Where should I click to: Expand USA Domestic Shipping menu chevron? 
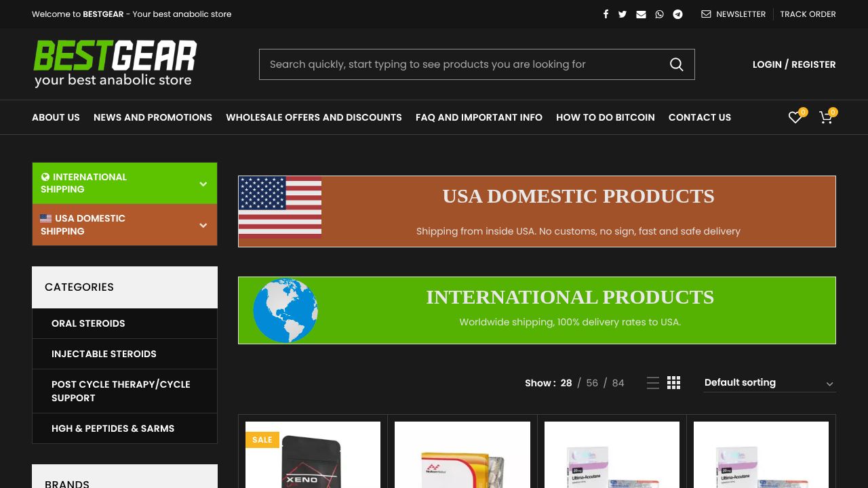pyautogui.click(x=203, y=225)
